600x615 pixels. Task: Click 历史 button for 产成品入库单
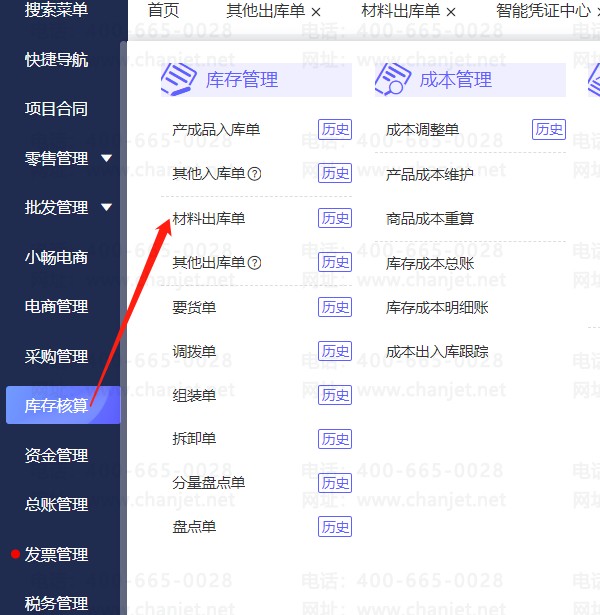335,129
